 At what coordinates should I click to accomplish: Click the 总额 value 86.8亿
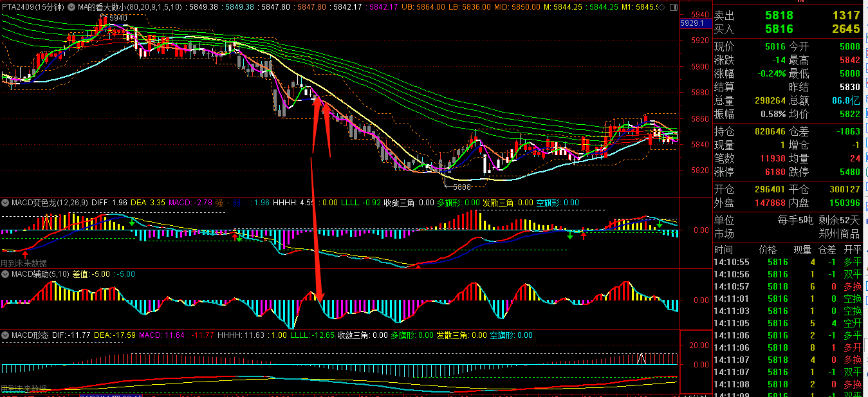(x=845, y=100)
